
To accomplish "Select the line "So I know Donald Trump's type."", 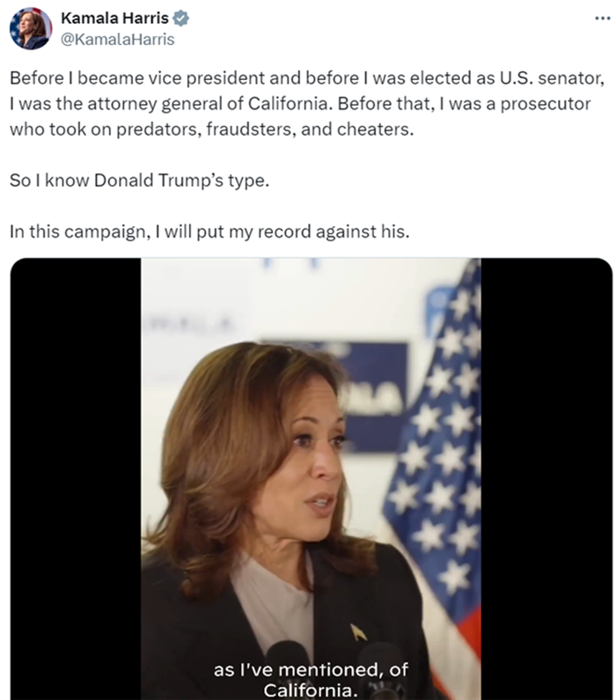I will click(139, 181).
